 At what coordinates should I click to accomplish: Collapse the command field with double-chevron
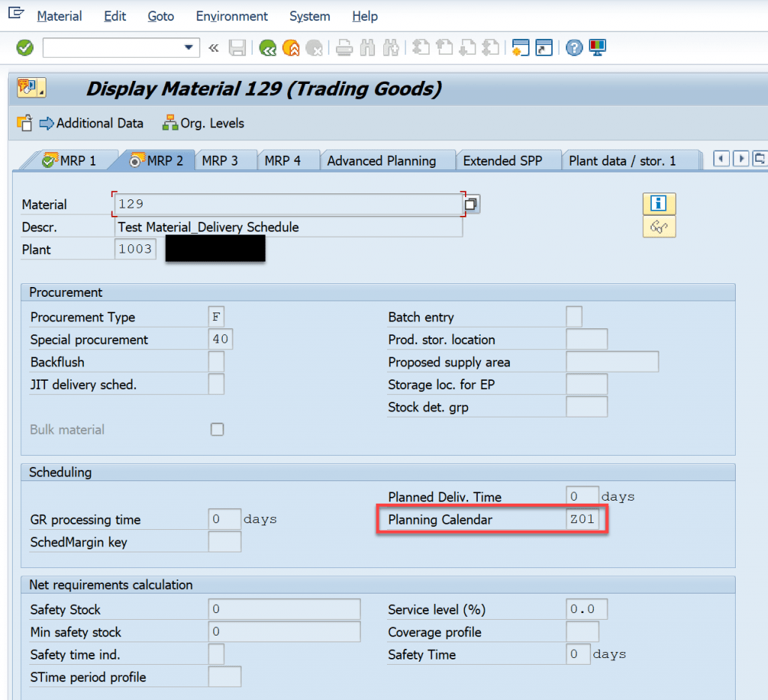coord(213,48)
